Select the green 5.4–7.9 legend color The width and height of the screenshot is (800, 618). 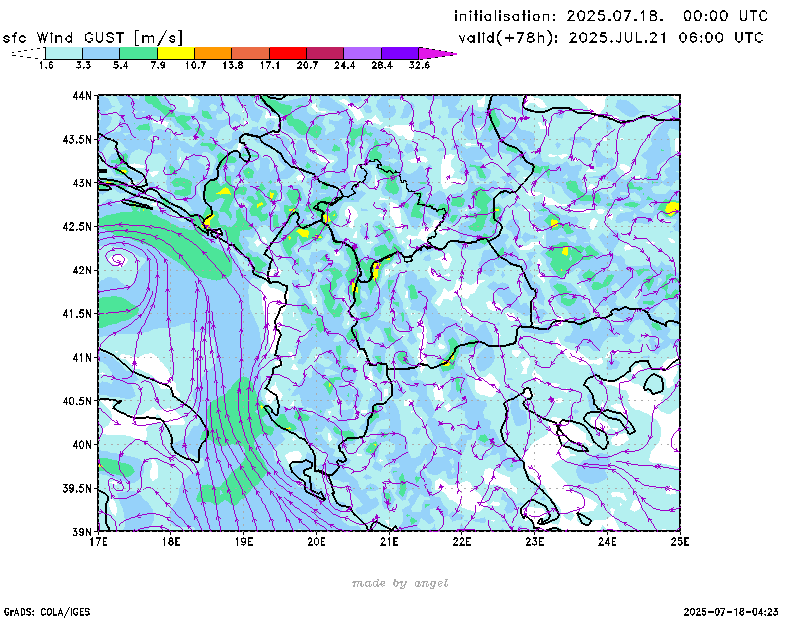[138, 52]
